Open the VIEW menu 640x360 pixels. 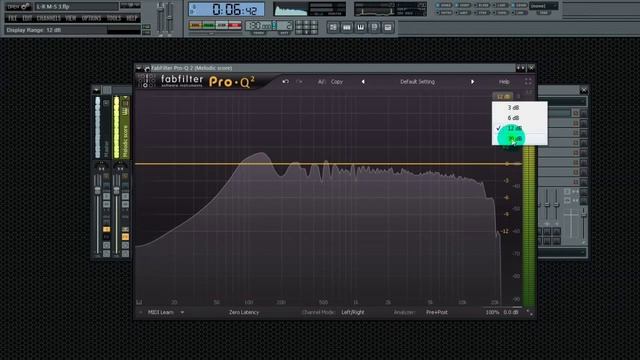click(x=71, y=18)
